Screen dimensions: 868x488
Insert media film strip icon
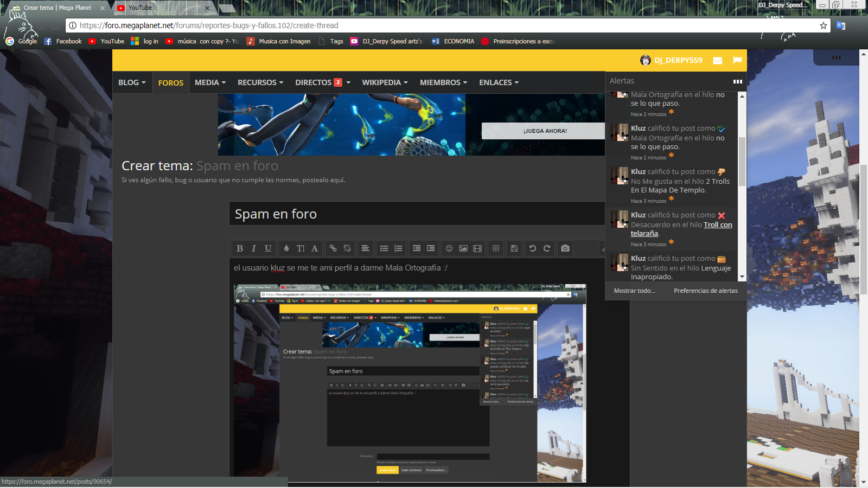tap(477, 248)
